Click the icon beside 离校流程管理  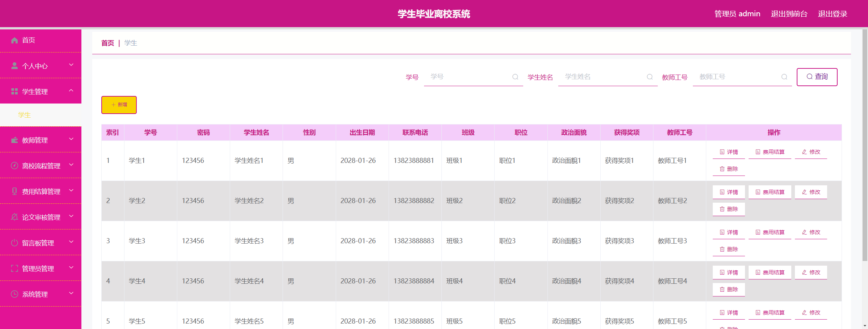click(14, 166)
